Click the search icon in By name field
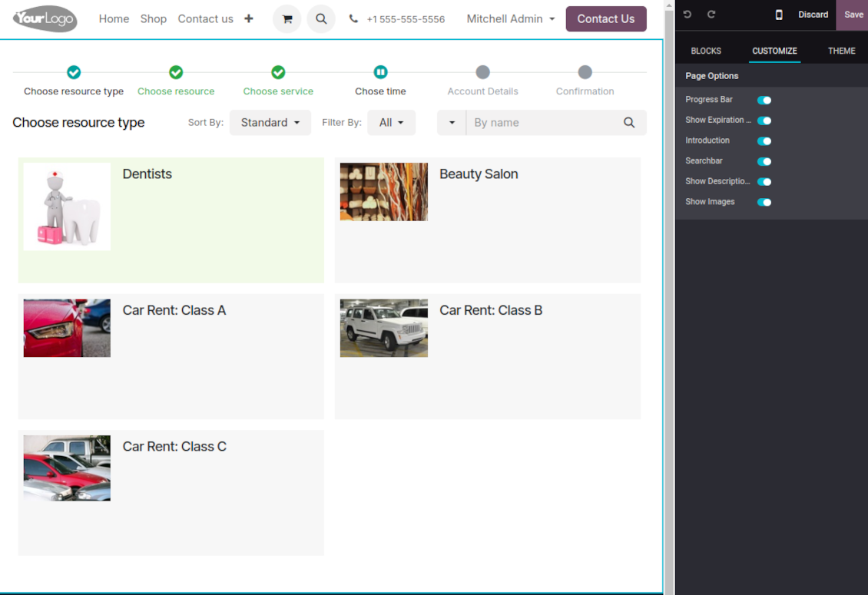The width and height of the screenshot is (868, 595). coord(629,123)
